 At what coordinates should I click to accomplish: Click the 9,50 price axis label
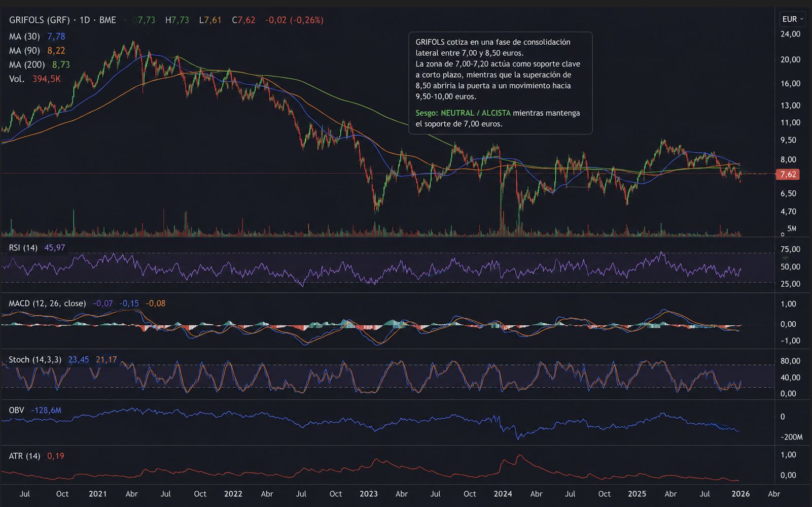(788, 141)
